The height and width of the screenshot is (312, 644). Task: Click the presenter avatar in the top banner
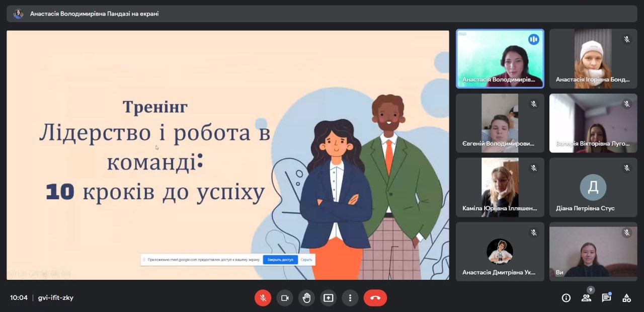(x=19, y=14)
